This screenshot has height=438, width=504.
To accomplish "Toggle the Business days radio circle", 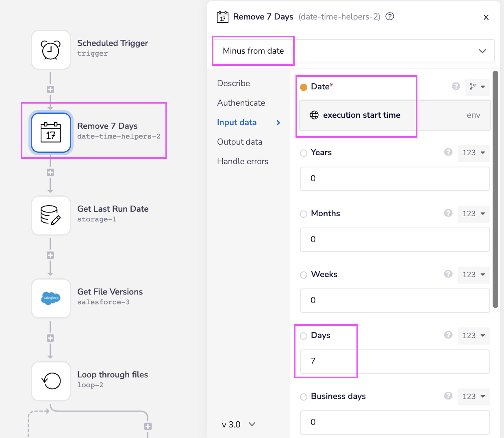I will tap(304, 397).
